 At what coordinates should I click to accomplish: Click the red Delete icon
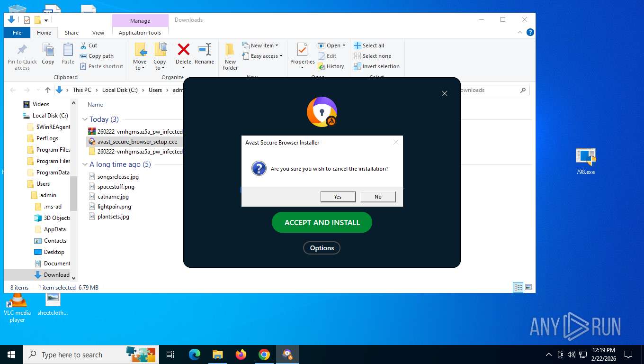click(x=183, y=50)
